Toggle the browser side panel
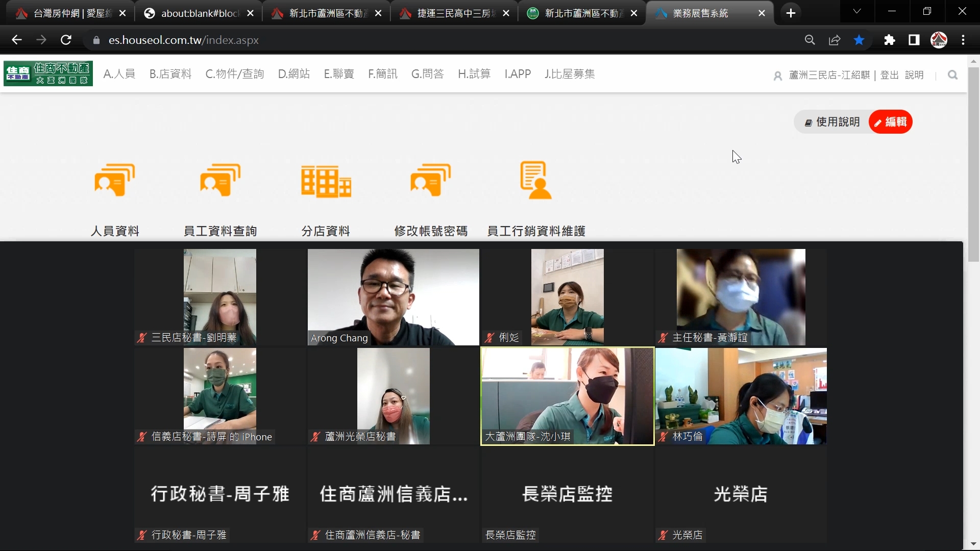The height and width of the screenshot is (551, 980). pyautogui.click(x=914, y=40)
